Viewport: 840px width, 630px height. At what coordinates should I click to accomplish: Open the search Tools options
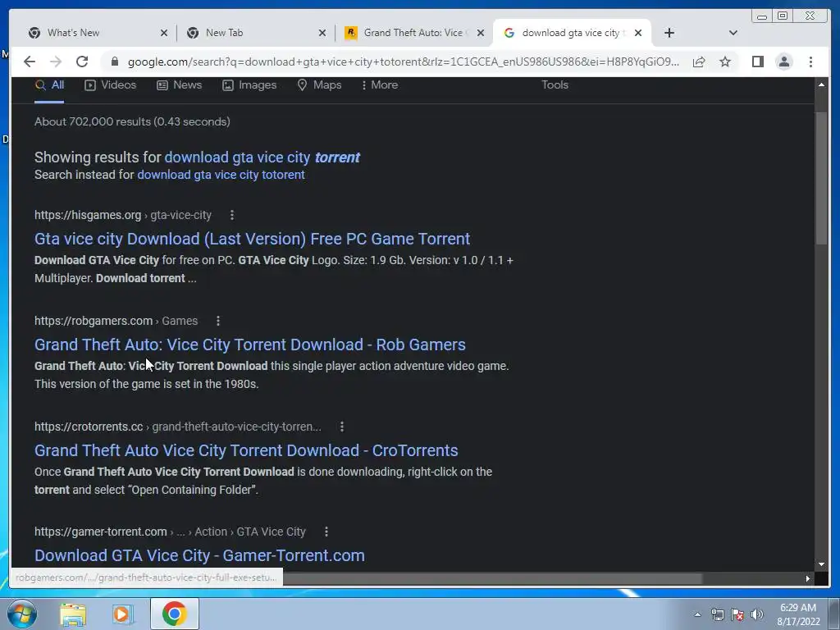tap(555, 84)
